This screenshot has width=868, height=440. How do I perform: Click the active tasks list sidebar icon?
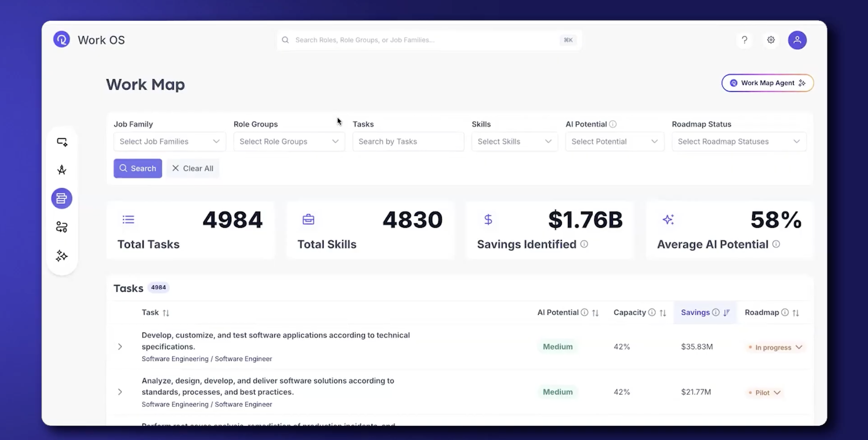click(62, 198)
